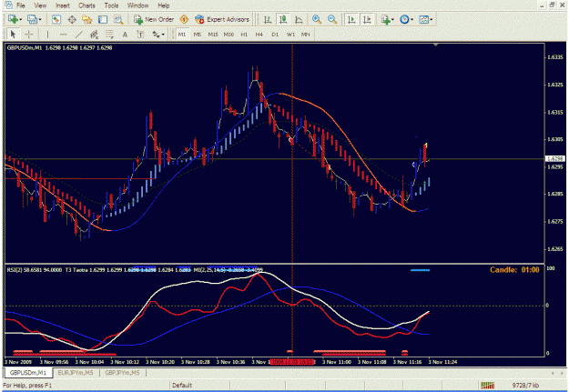
Task: Open the File menu
Action: (x=21, y=5)
